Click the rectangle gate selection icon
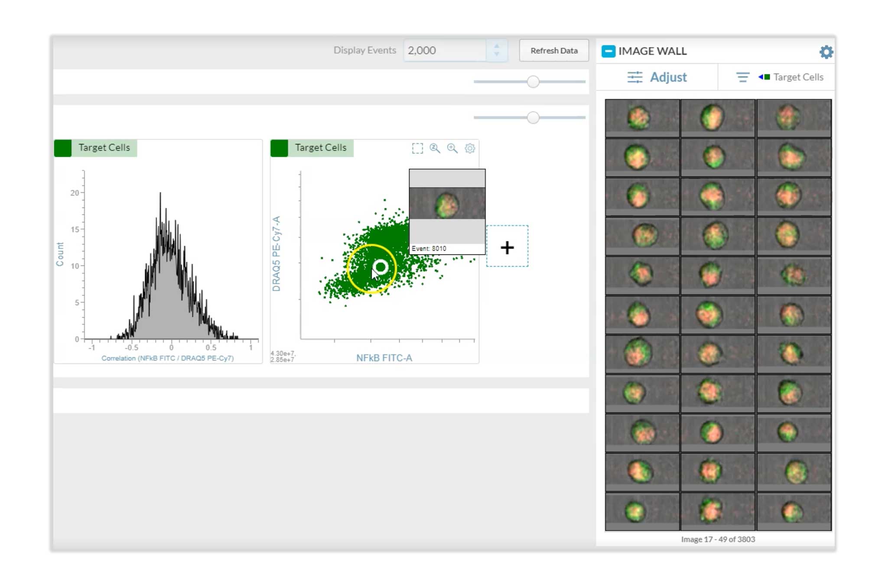Viewport: 888px width, 588px height. pos(417,149)
